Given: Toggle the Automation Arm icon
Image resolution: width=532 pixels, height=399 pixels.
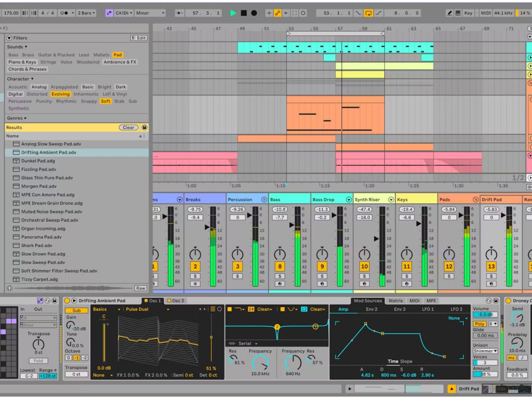Looking at the screenshot, I should tap(278, 13).
